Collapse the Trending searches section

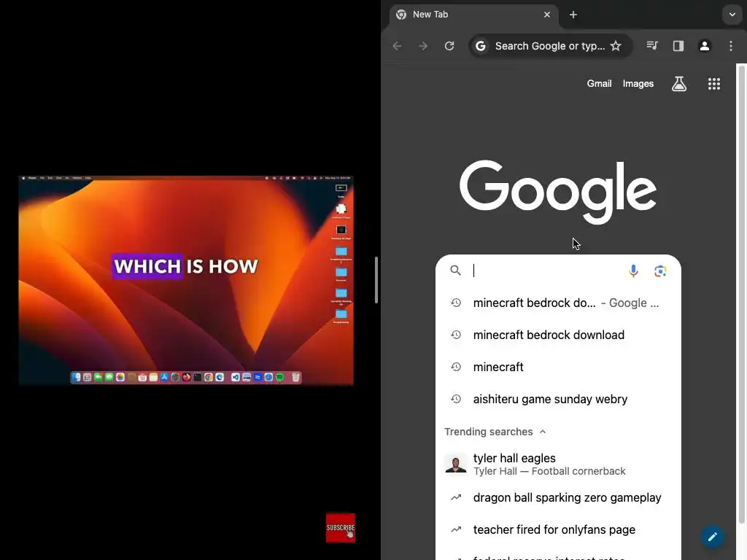543,432
